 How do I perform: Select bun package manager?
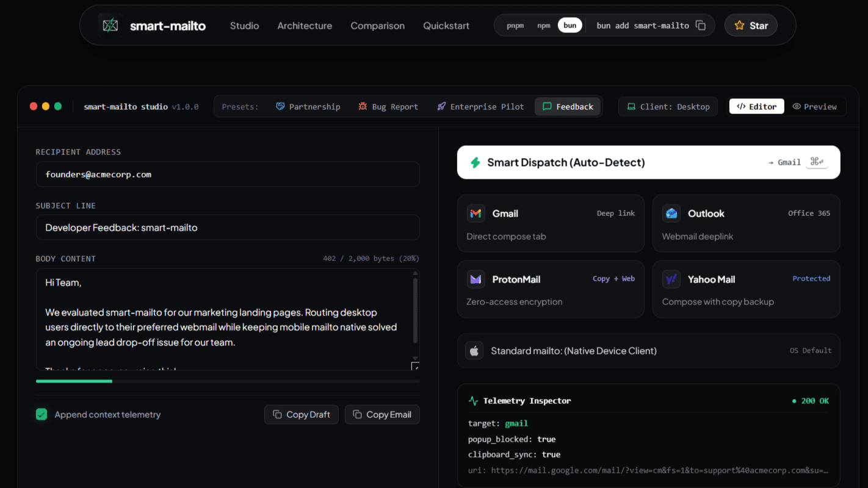click(570, 26)
